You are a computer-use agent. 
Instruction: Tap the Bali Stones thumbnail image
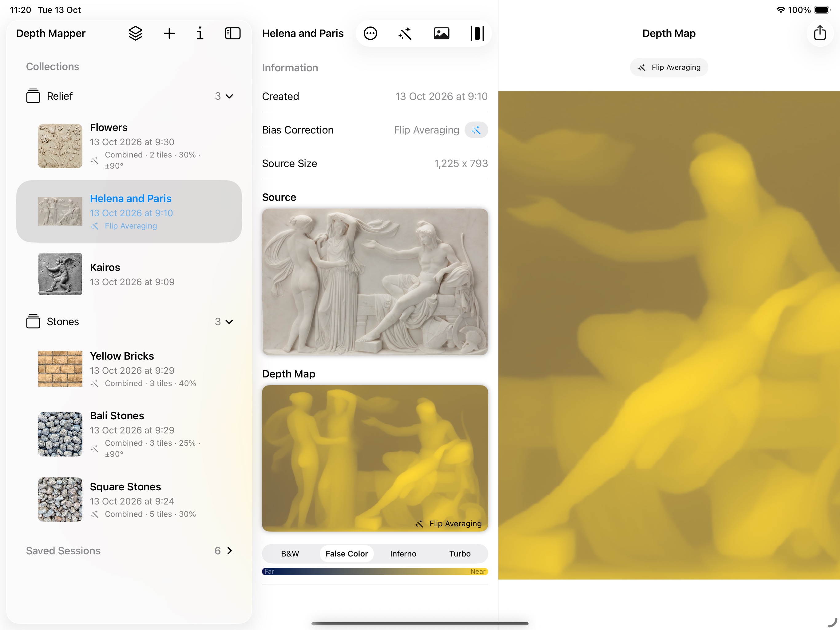point(60,434)
